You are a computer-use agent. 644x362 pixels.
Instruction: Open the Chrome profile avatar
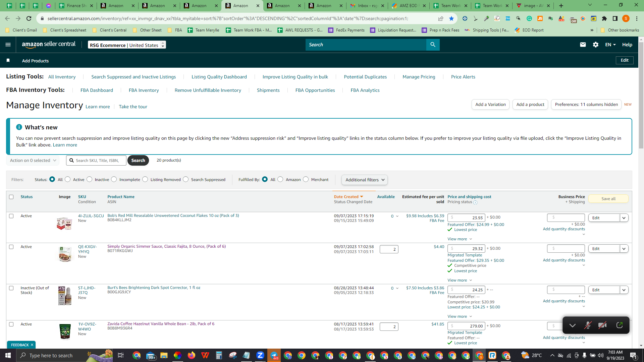626,18
